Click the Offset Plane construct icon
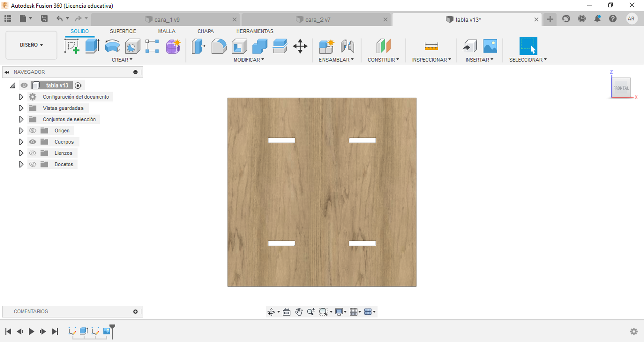644x342 pixels. click(x=383, y=46)
